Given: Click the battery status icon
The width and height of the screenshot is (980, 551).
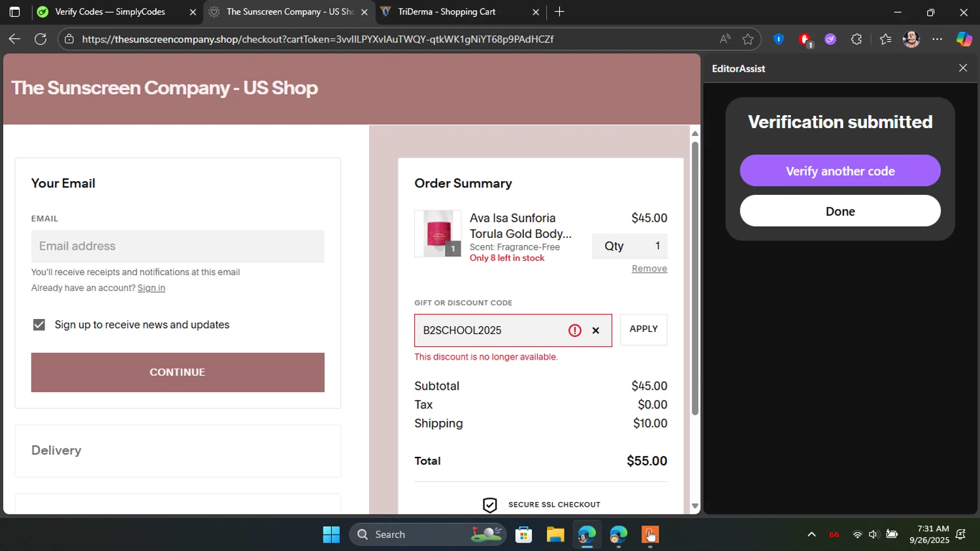Looking at the screenshot, I should 892,535.
